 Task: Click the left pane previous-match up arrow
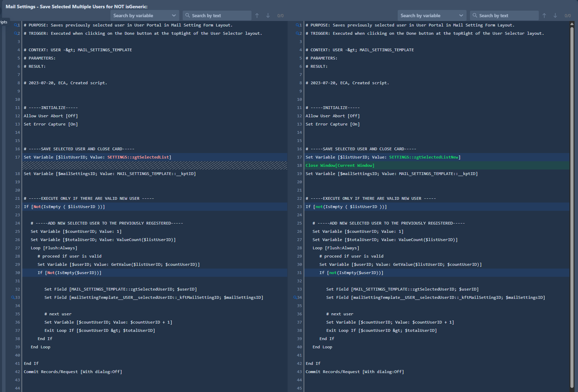(x=257, y=15)
